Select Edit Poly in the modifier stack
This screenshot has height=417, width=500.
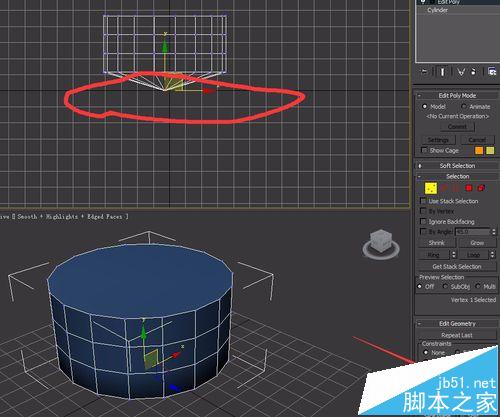point(449,2)
